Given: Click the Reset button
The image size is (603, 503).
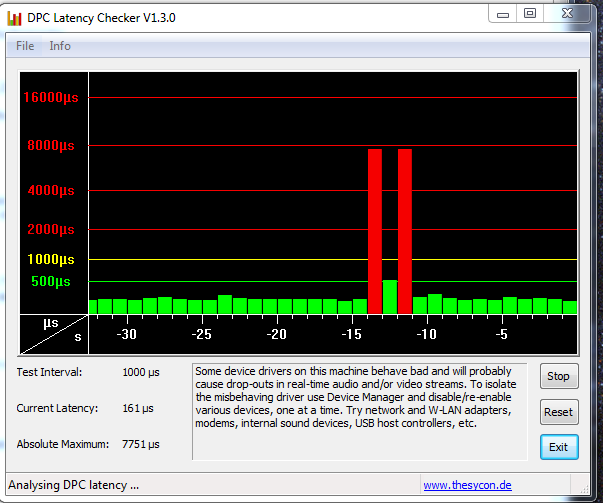Looking at the screenshot, I should (x=558, y=412).
